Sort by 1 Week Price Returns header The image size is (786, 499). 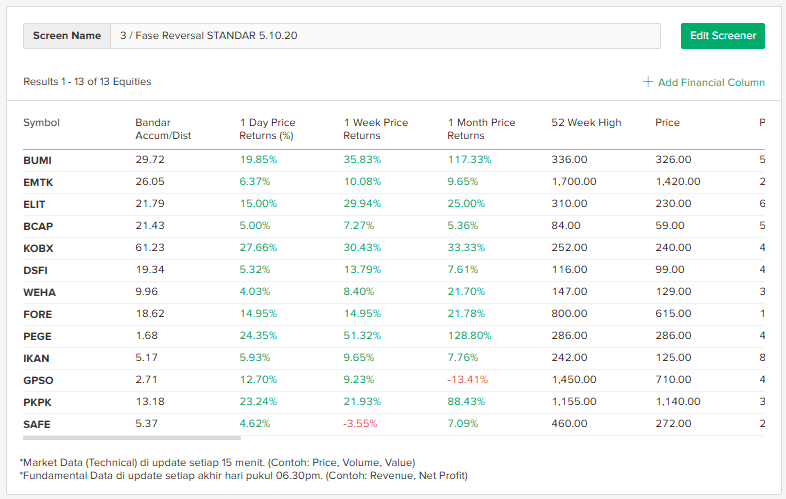click(375, 129)
